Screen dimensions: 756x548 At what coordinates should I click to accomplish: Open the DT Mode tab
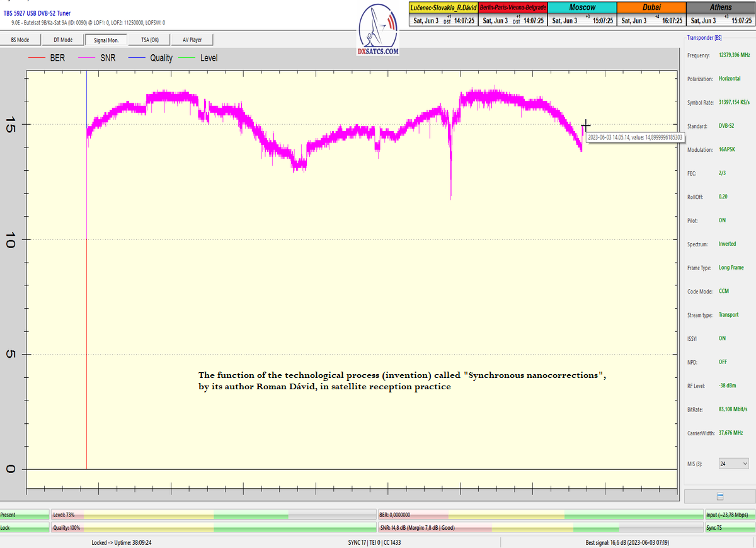(63, 40)
